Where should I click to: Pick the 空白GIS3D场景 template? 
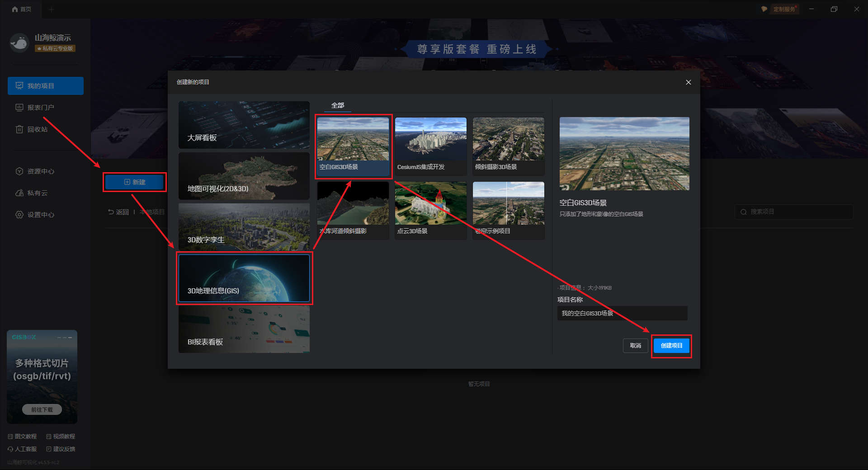(x=353, y=146)
